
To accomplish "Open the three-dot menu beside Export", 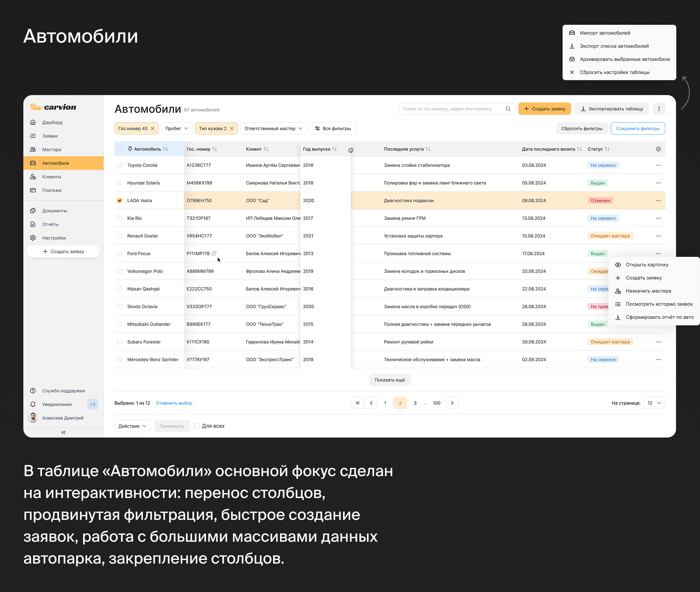I will click(x=659, y=109).
